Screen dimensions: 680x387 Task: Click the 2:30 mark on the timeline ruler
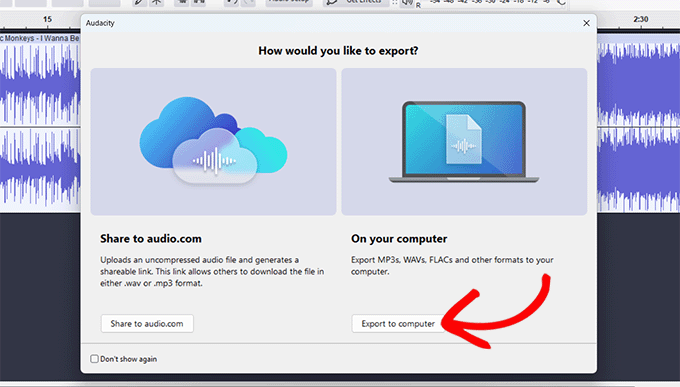click(x=641, y=19)
